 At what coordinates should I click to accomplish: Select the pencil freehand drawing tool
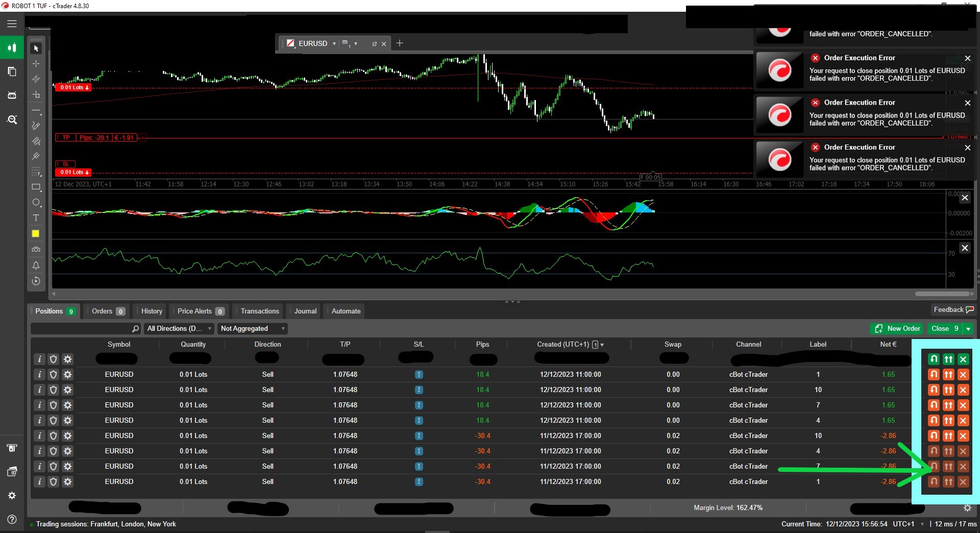click(x=36, y=126)
